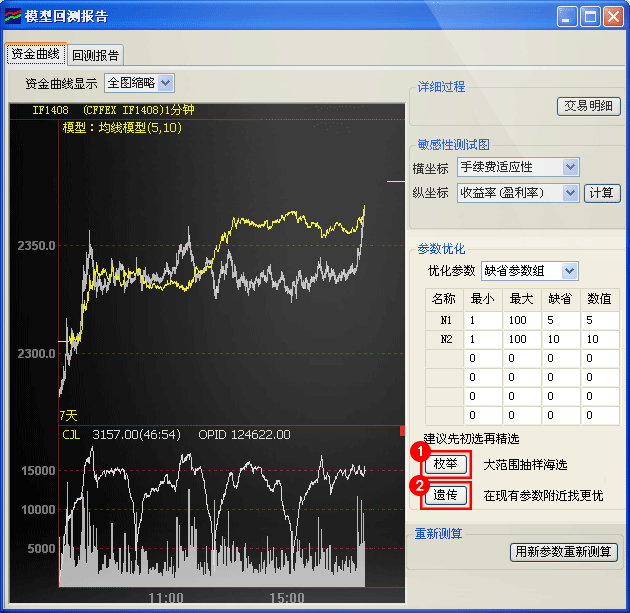Image resolution: width=630 pixels, height=613 pixels.
Task: Edit the N2 数值 cell
Action: 599,340
